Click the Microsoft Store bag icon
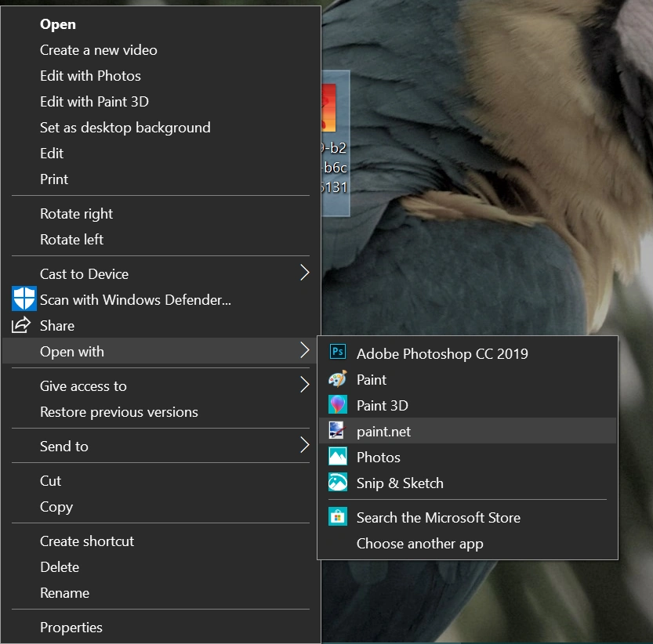Screen dimensions: 653x644 coord(337,516)
